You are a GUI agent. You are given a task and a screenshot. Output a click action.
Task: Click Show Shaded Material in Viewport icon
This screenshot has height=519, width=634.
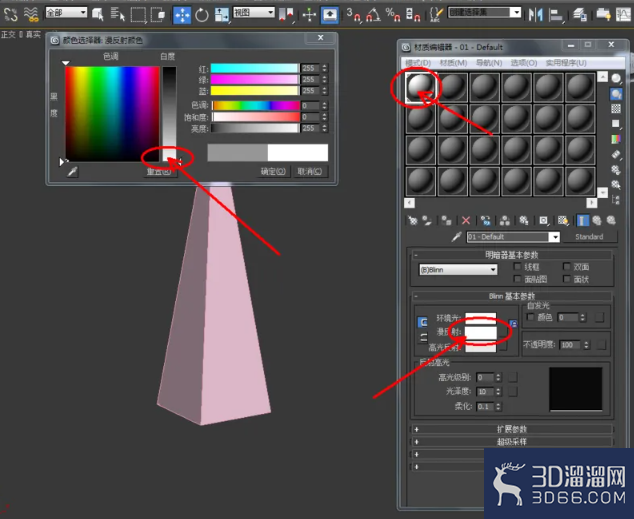[x=563, y=220]
